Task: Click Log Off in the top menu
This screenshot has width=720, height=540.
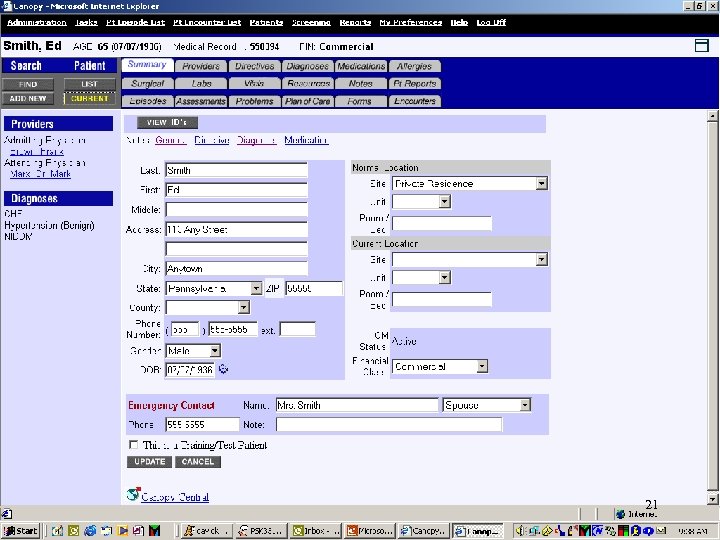Action: [491, 22]
